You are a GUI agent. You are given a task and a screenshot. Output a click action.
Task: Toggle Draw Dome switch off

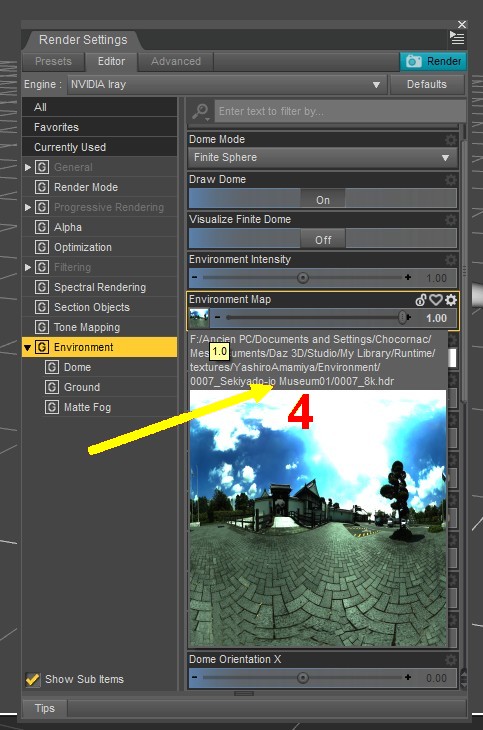pos(323,200)
